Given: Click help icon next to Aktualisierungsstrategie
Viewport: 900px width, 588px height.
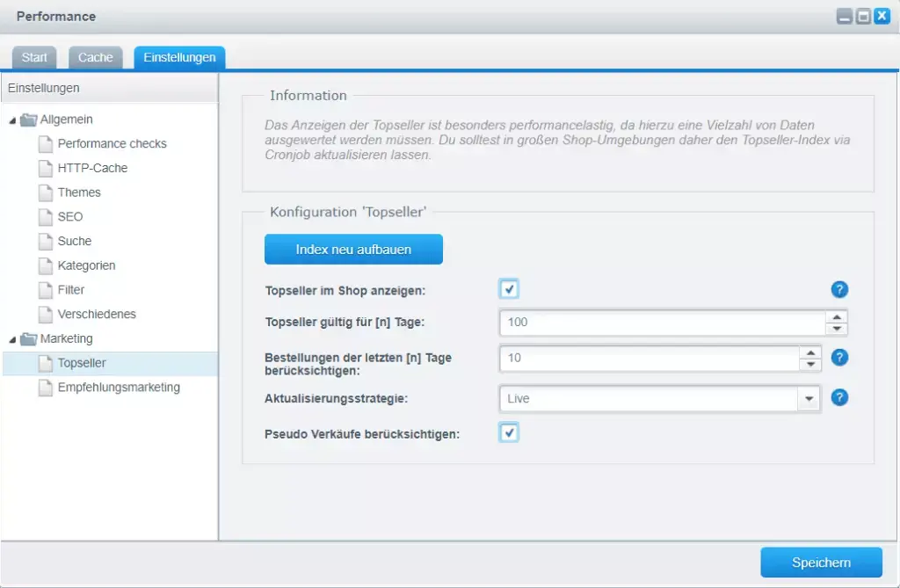Looking at the screenshot, I should [x=839, y=397].
